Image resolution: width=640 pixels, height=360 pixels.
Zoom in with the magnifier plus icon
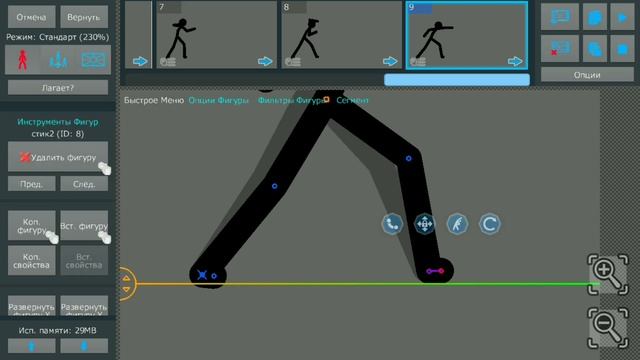607,274
